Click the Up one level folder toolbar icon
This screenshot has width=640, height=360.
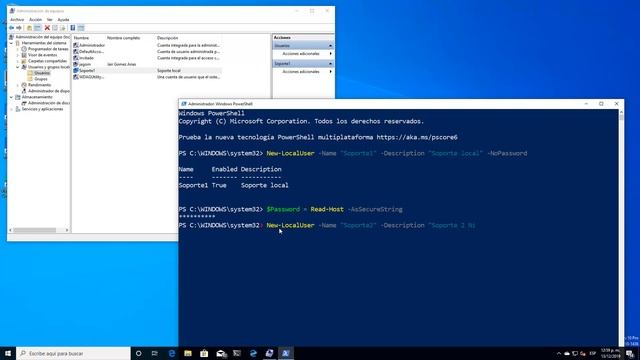(x=29, y=28)
